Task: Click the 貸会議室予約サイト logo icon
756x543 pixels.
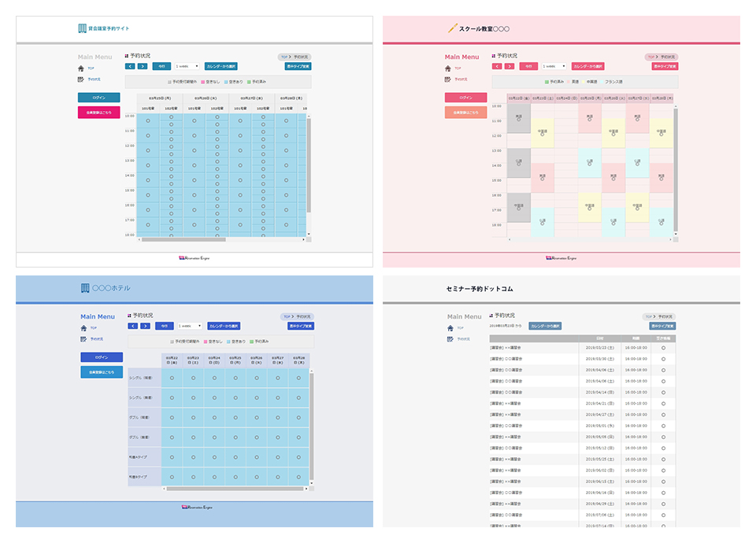Action: click(x=83, y=28)
